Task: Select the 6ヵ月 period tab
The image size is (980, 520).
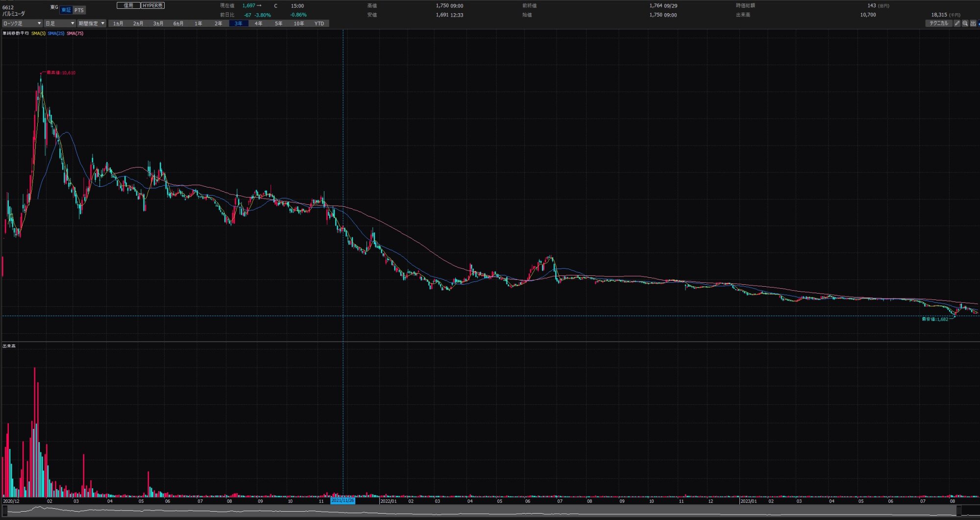Action: 178,24
